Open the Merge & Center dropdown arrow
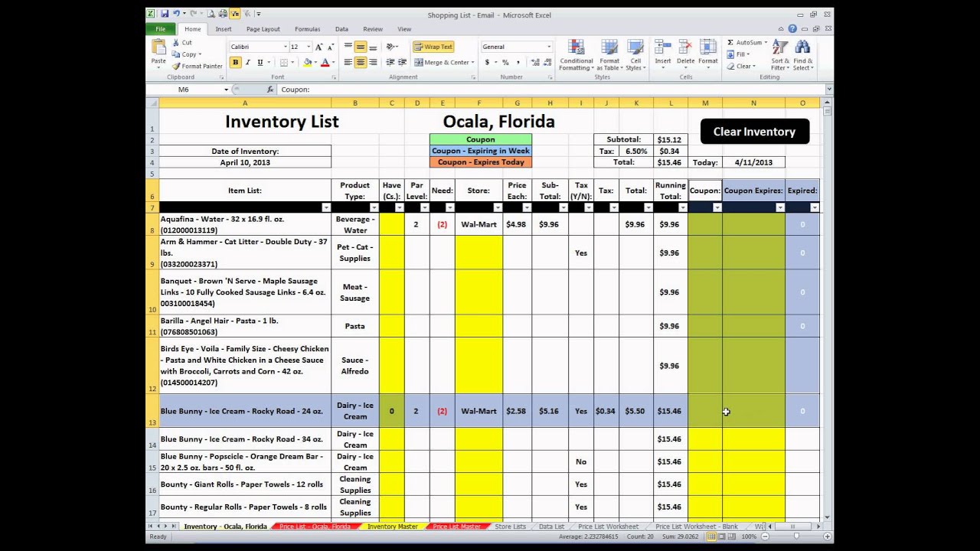The height and width of the screenshot is (551, 980). click(473, 63)
